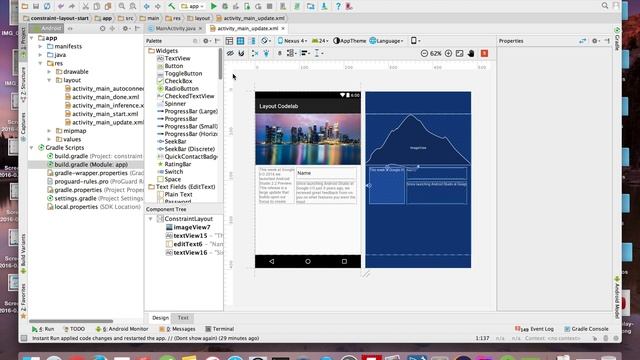Viewport: 640px width, 360px height.
Task: Collapse the res folder
Action: point(40,63)
